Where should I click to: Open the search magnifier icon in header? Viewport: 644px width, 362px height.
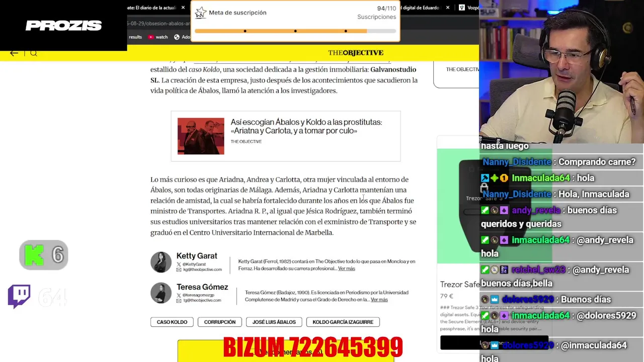[x=34, y=53]
